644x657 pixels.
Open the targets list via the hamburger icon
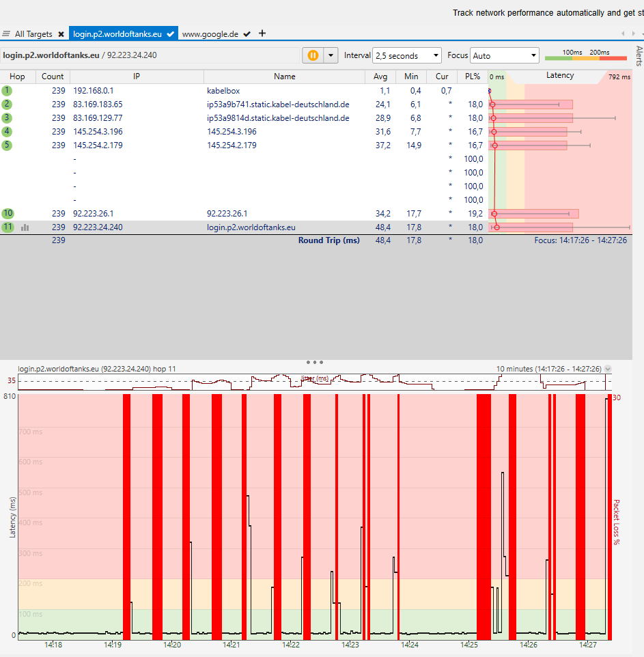pos(6,33)
